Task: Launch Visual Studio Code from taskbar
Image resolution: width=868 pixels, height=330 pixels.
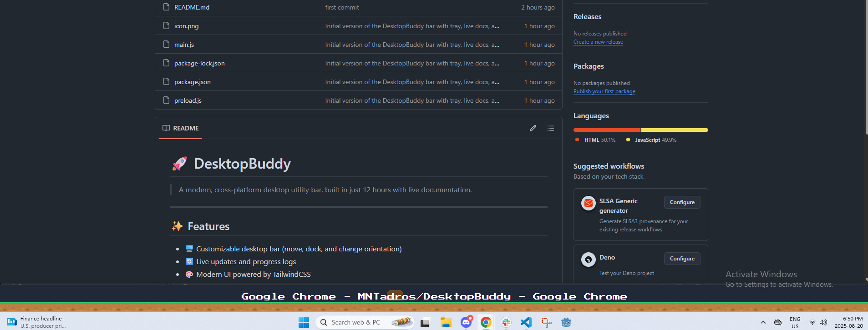Action: point(526,322)
